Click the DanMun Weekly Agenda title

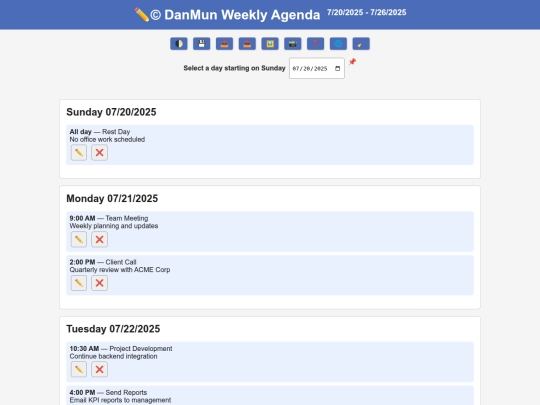[242, 15]
